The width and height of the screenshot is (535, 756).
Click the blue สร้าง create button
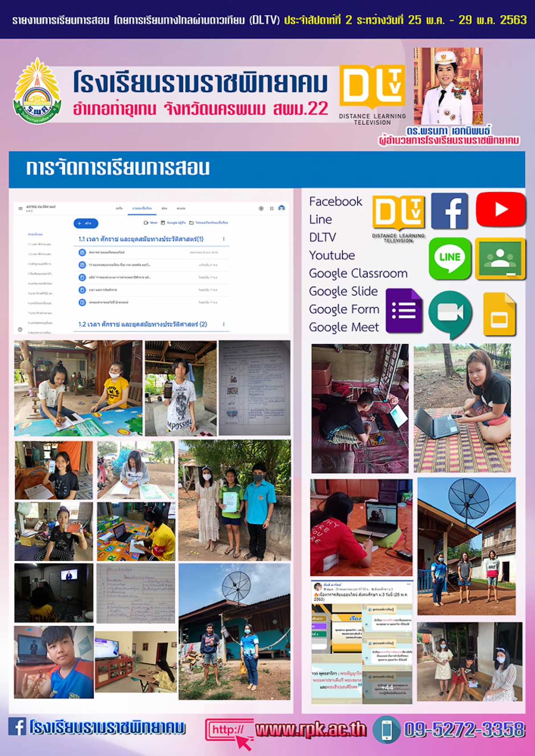click(x=86, y=223)
